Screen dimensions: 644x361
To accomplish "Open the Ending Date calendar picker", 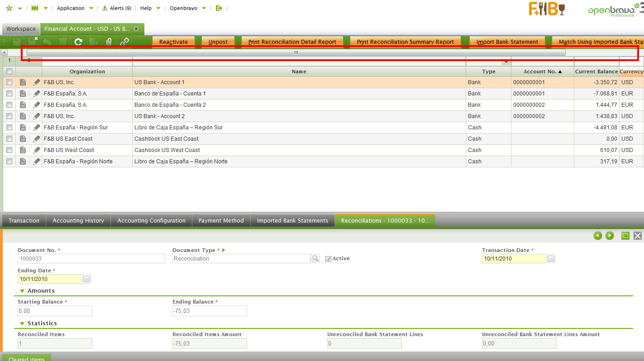I will pos(87,279).
